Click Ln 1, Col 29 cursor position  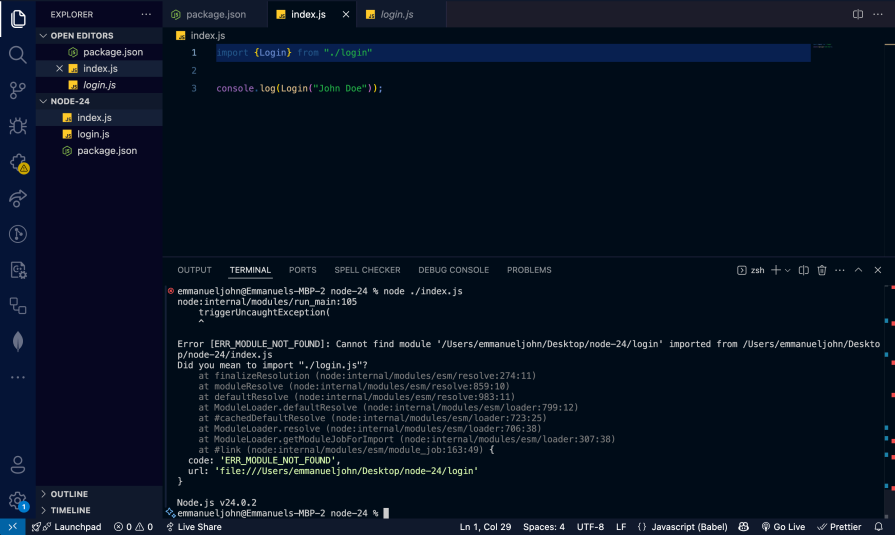pos(485,527)
